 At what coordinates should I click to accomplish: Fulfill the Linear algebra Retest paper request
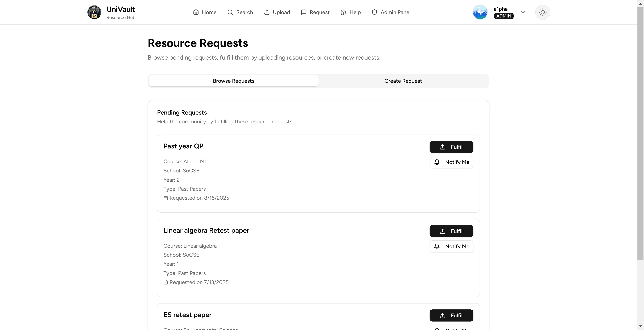[451, 231]
